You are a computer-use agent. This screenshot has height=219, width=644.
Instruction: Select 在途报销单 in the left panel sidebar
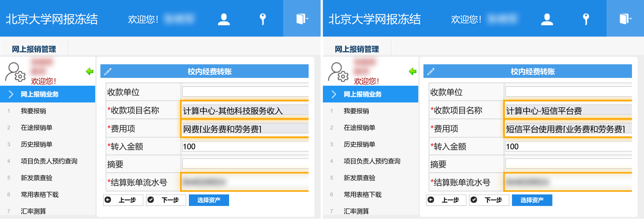(x=36, y=128)
